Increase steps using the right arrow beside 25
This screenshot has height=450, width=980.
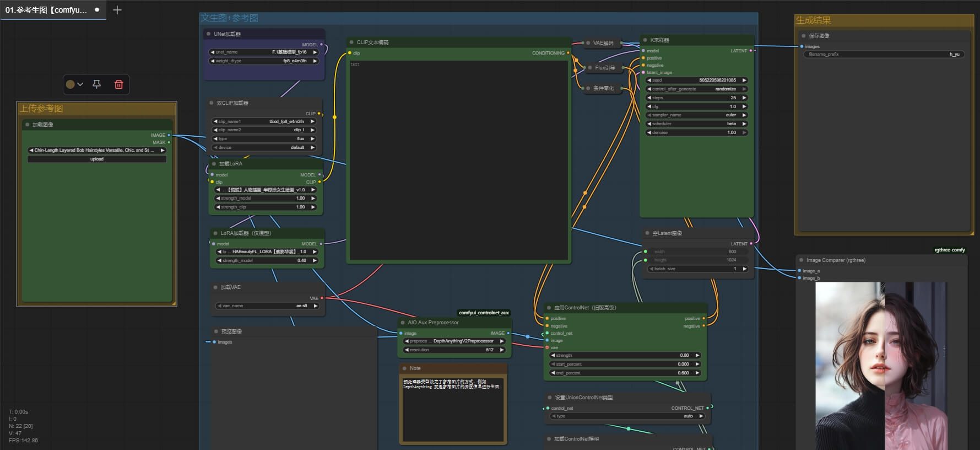click(x=744, y=98)
